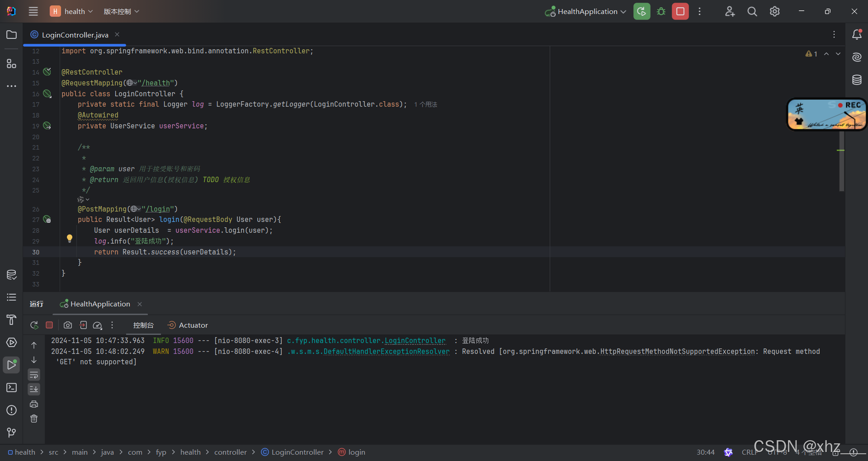Open the main hamburger menu
868x461 pixels.
coord(33,11)
